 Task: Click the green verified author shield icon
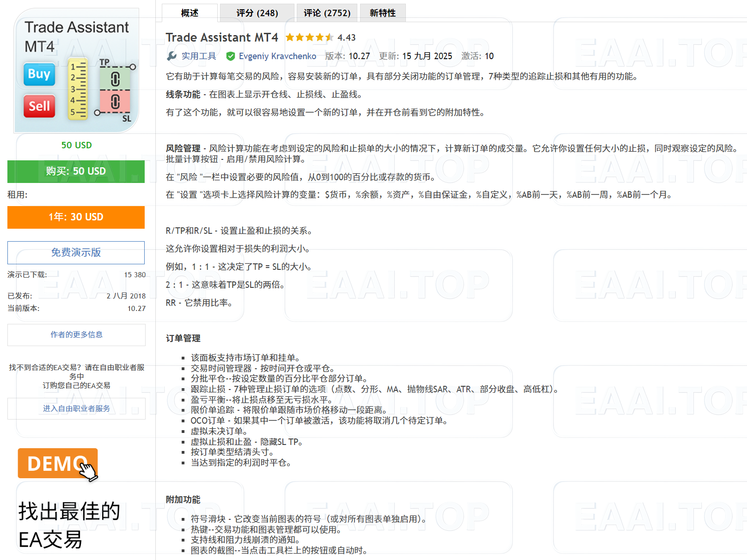[230, 56]
